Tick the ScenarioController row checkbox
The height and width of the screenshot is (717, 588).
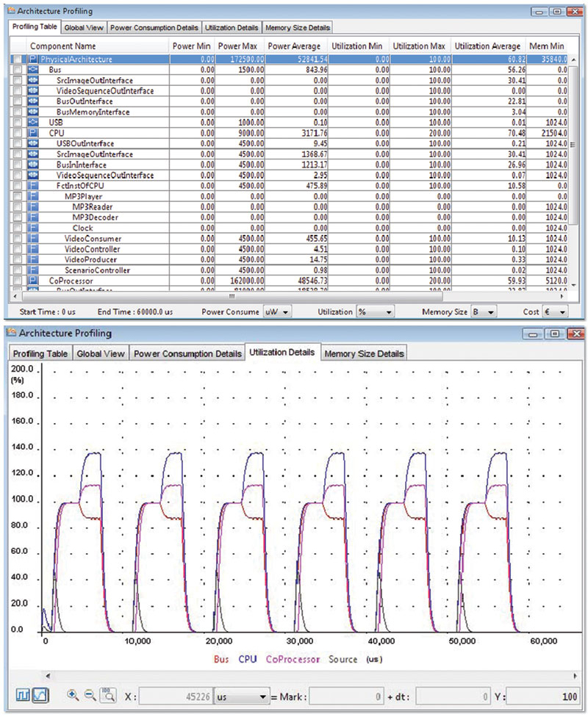(17, 270)
